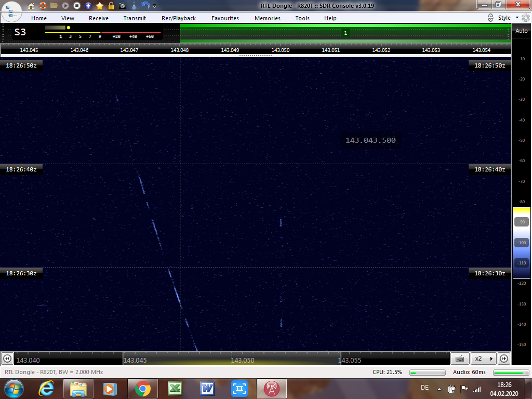Image resolution: width=532 pixels, height=399 pixels.
Task: Click the RTL Dongle bandwidth status text
Action: pyautogui.click(x=54, y=372)
